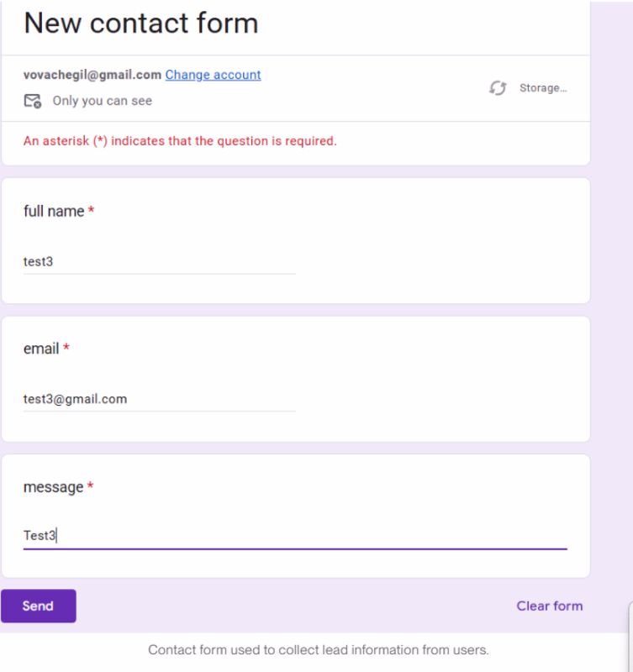Click the Change account link

213,75
